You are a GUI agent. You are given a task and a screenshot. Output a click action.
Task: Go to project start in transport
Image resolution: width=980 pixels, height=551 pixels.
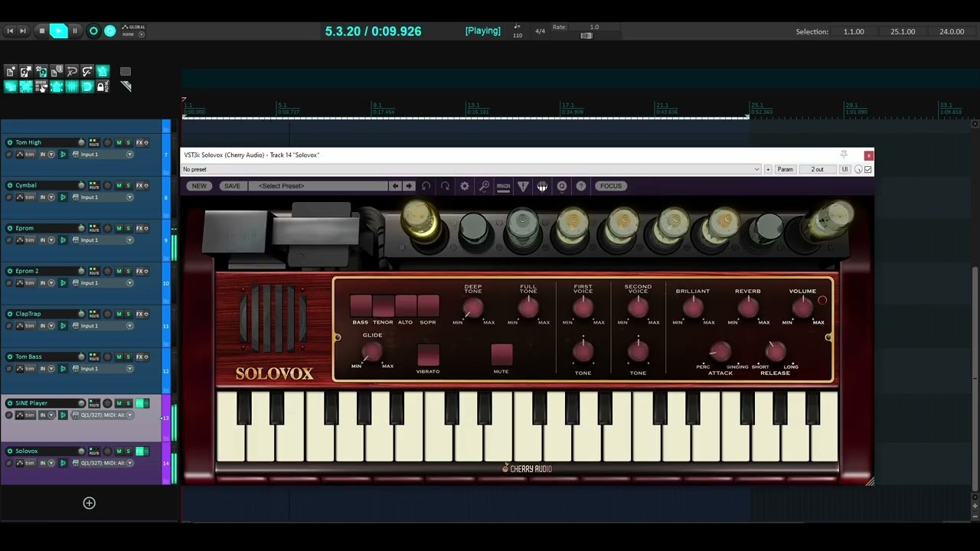pos(10,31)
